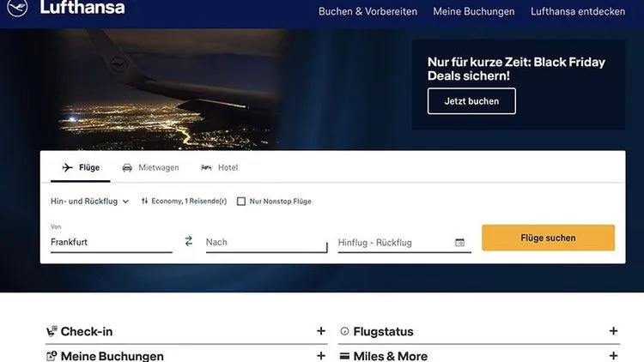Enable the Nur Nonstop Flüge checkbox
This screenshot has height=362, width=644.
[241, 201]
